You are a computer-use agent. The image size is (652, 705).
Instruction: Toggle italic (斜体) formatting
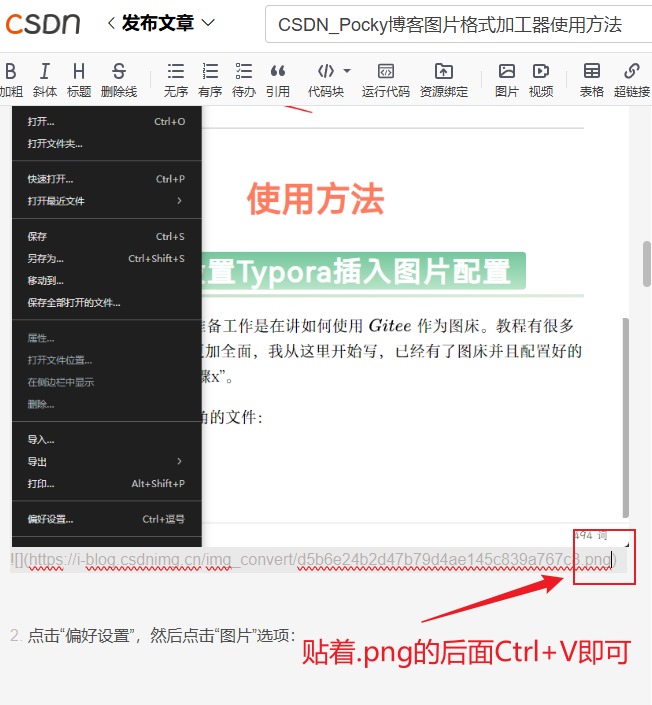point(45,80)
